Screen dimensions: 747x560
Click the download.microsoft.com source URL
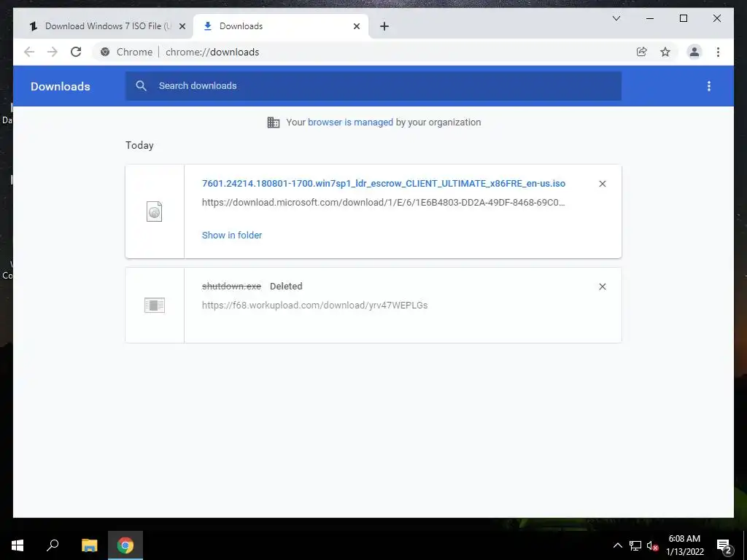pyautogui.click(x=384, y=203)
